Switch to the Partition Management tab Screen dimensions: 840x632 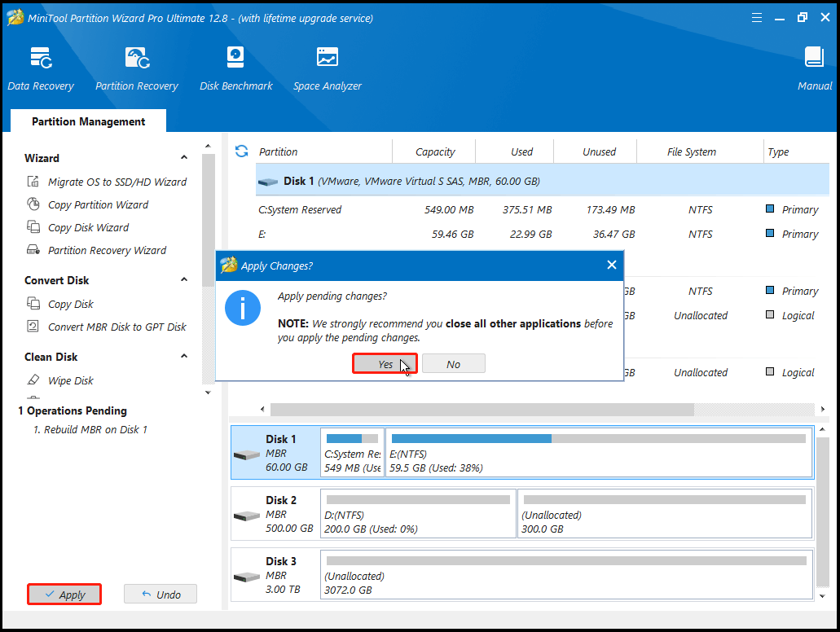[x=87, y=121]
